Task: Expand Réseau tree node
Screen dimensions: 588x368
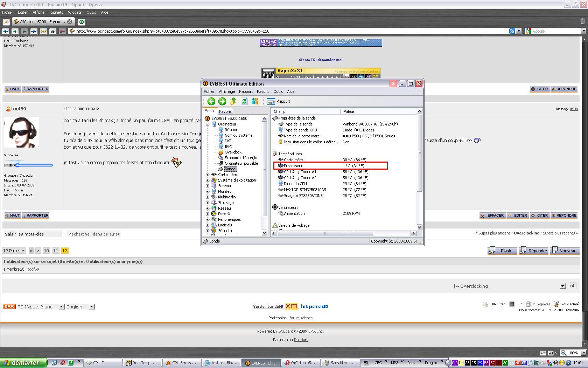Action: point(207,208)
